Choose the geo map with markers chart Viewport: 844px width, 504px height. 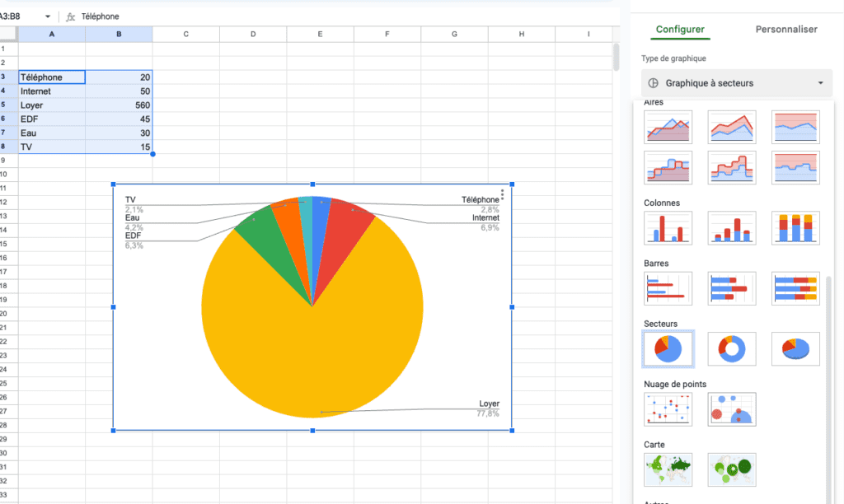click(732, 469)
